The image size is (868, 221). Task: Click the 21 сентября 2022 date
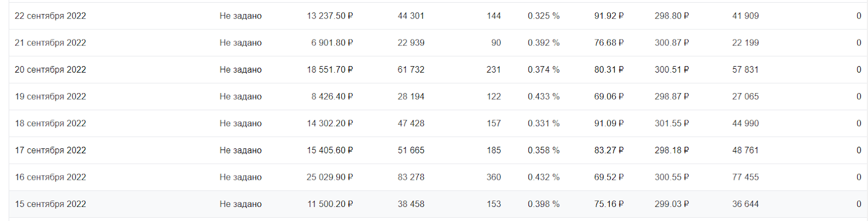tap(50, 43)
